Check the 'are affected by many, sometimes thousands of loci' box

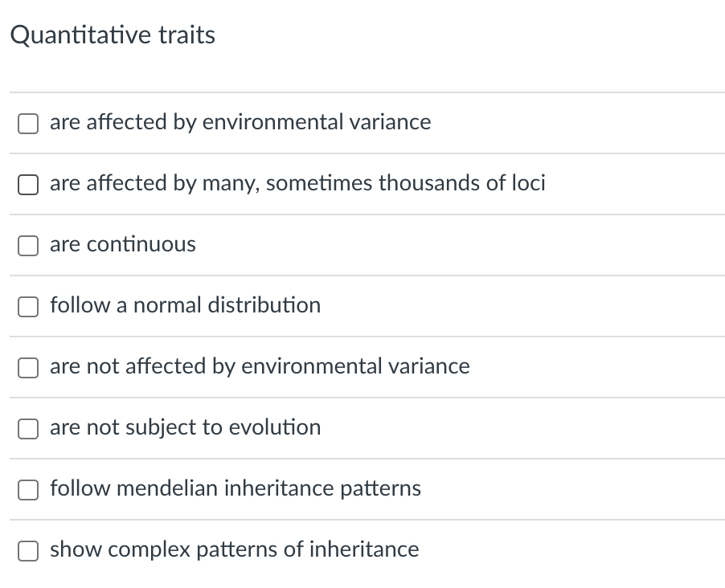click(x=28, y=185)
